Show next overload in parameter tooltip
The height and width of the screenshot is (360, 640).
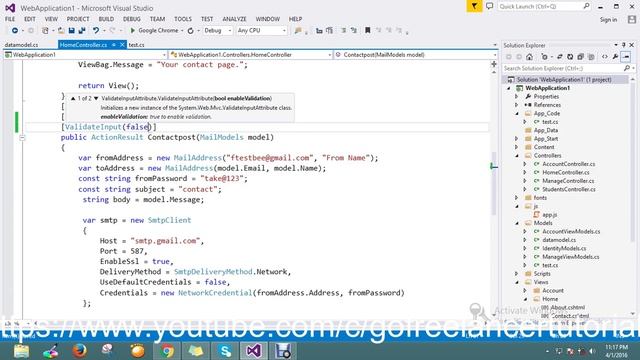click(x=96, y=98)
